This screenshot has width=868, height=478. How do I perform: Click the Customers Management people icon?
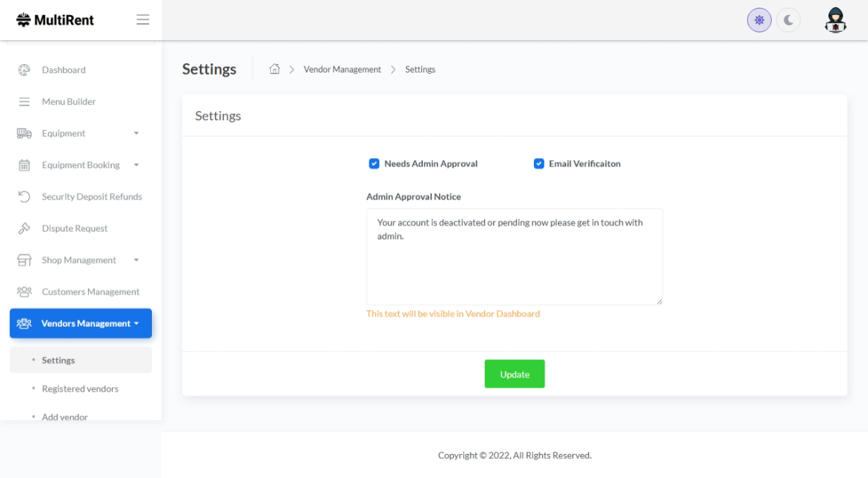24,292
